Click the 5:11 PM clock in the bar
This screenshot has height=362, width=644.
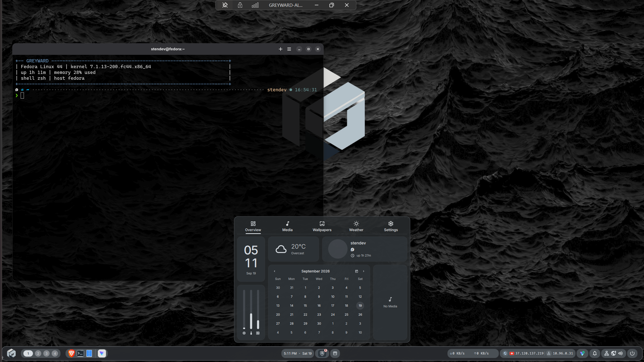290,353
